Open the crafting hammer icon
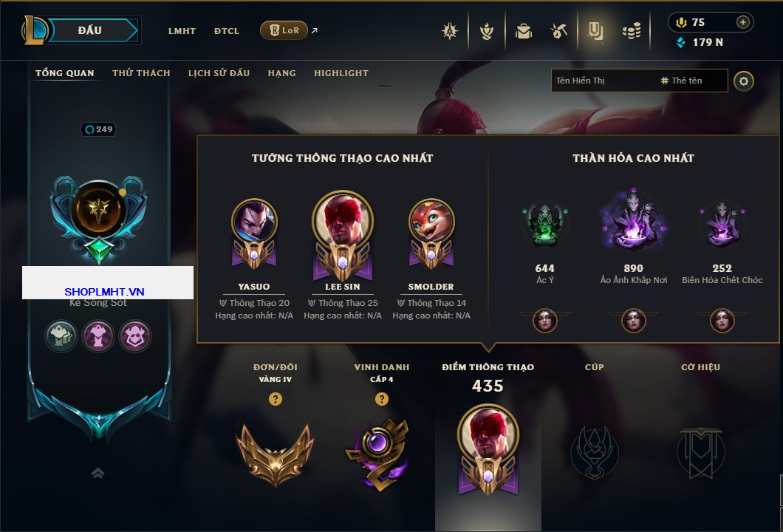Image resolution: width=783 pixels, height=532 pixels. click(x=558, y=32)
